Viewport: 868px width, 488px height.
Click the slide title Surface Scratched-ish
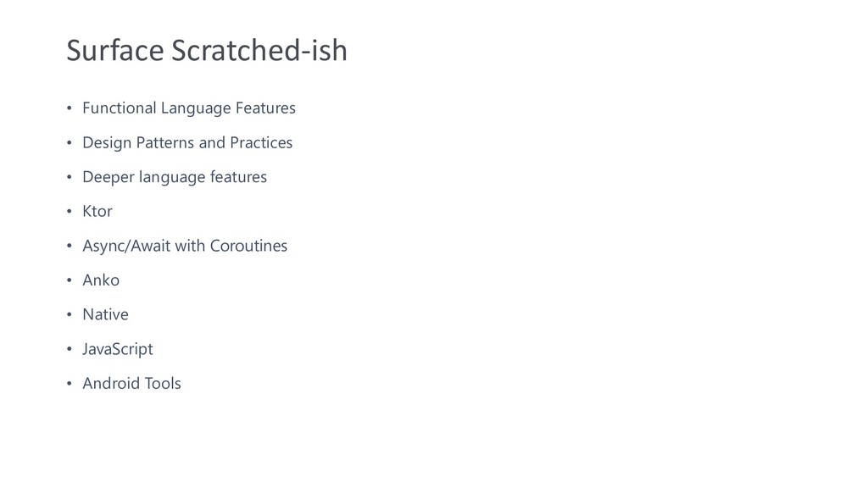207,50
